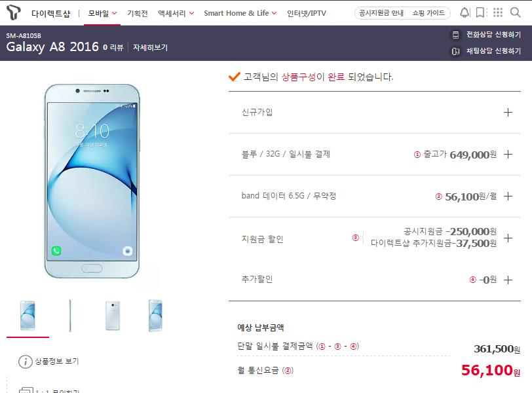
Task: Open the 모바일 dropdown menu
Action: [x=102, y=13]
